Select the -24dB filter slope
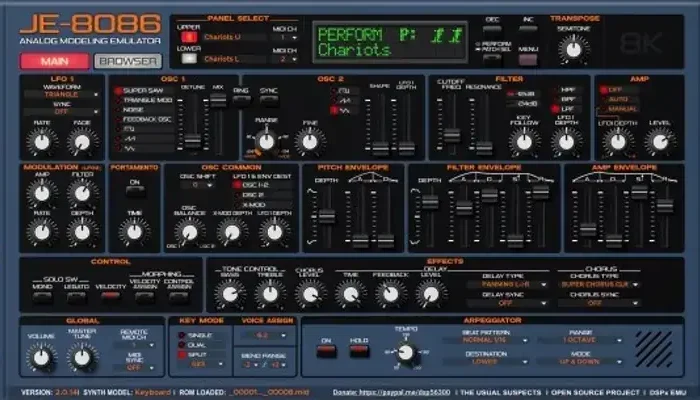The width and height of the screenshot is (700, 400). (522, 104)
